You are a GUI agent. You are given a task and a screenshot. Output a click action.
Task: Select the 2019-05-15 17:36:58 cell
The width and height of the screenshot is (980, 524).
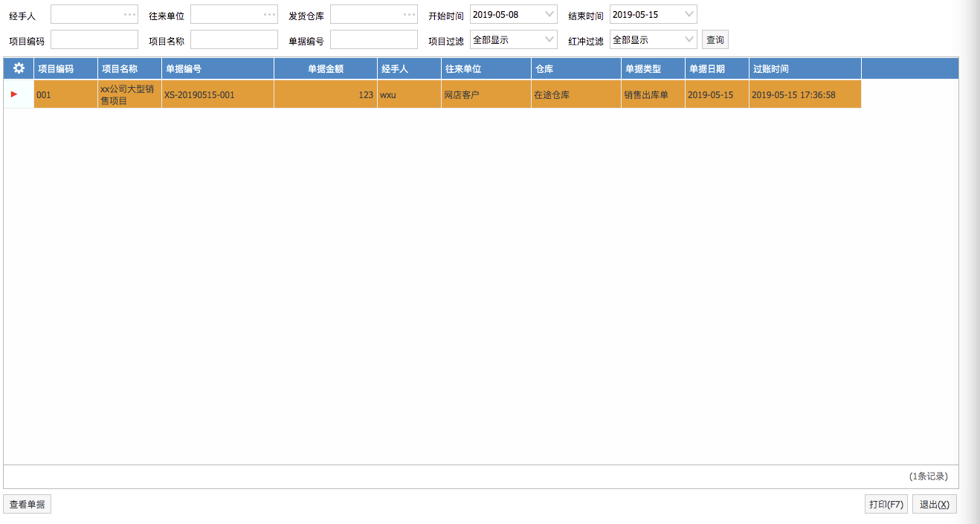tap(805, 94)
